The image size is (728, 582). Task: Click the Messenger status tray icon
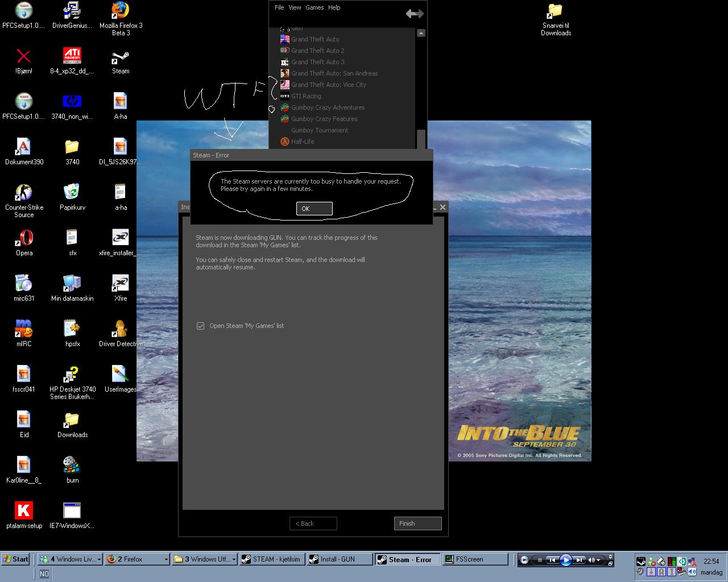pos(652,562)
